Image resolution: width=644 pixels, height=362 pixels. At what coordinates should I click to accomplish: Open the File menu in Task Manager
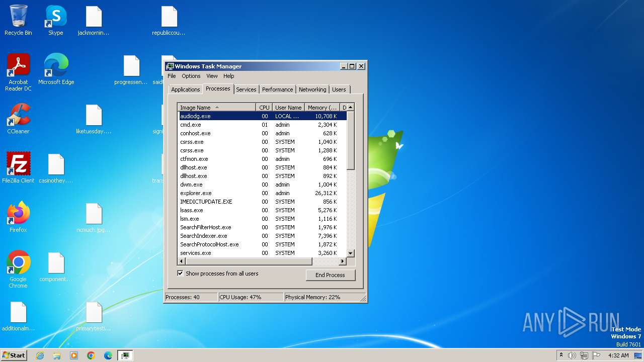172,76
